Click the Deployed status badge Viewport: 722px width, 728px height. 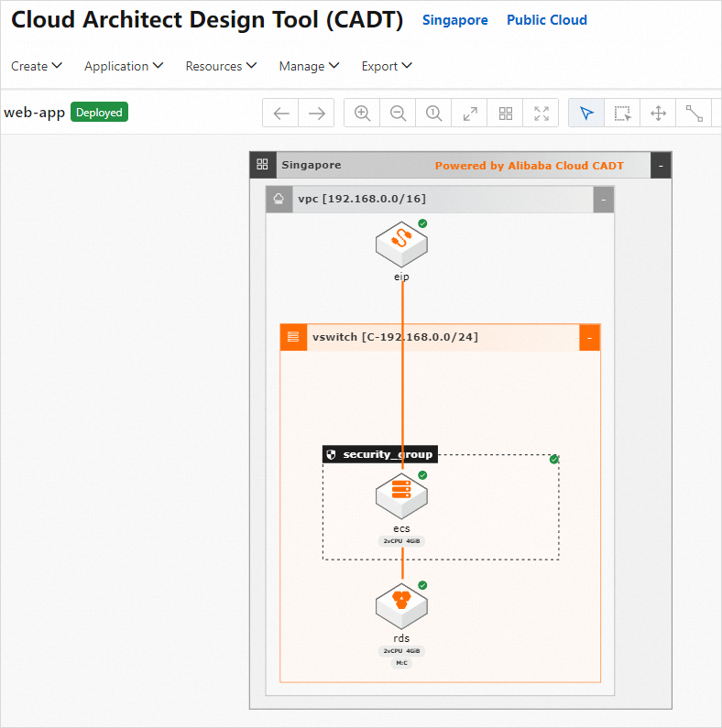tap(99, 113)
